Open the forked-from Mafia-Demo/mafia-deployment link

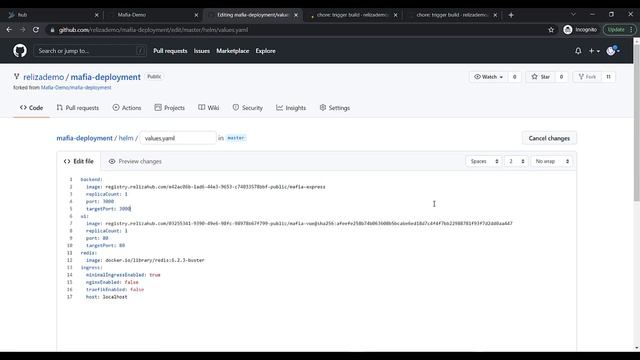click(76, 87)
